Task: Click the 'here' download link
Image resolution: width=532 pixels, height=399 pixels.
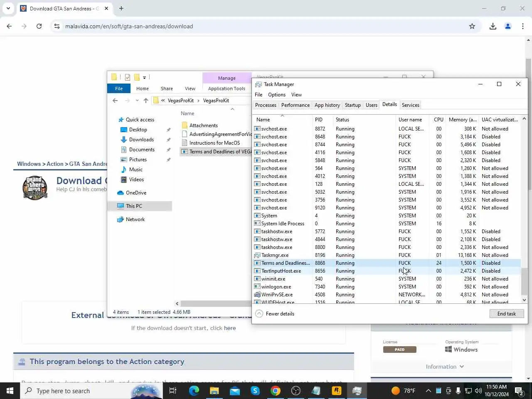Action: [x=230, y=328]
